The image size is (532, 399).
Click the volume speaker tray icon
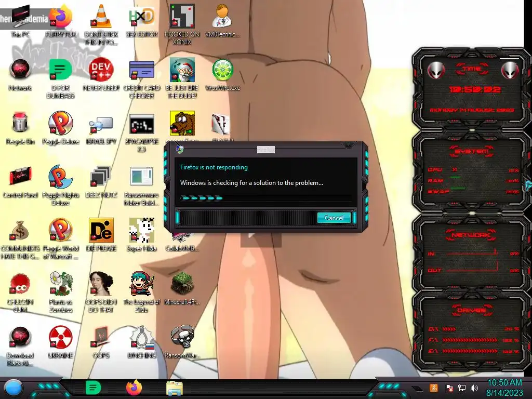pos(474,388)
